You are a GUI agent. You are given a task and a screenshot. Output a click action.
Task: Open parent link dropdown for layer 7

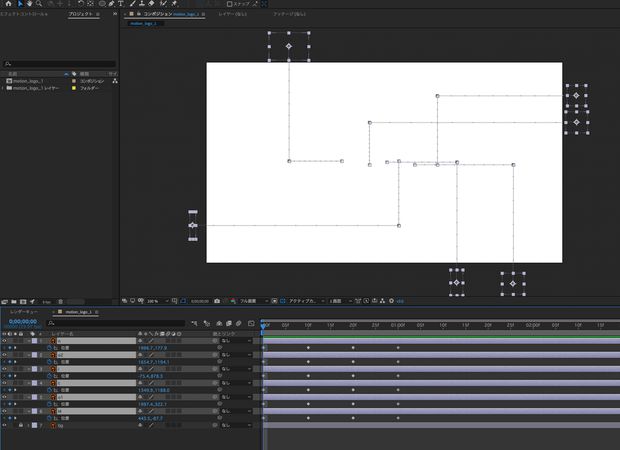(236, 425)
